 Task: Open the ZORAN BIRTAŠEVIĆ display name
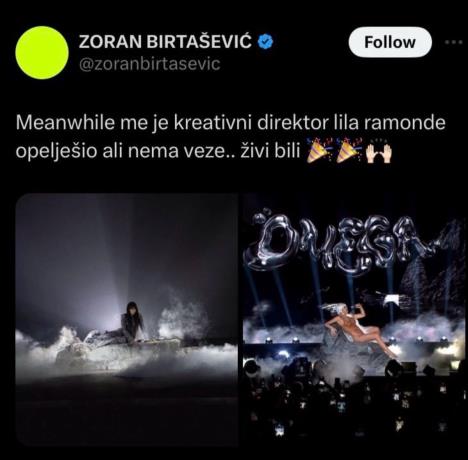point(165,42)
